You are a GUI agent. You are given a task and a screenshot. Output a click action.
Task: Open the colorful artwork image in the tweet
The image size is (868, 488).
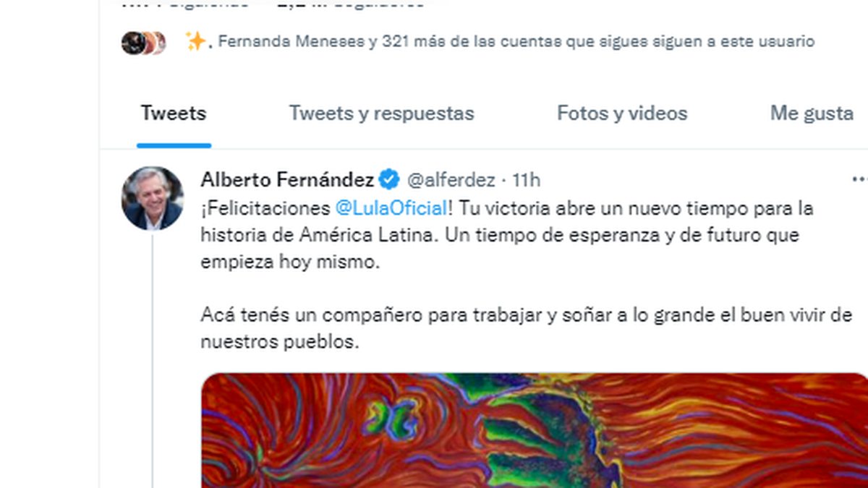coord(535,430)
